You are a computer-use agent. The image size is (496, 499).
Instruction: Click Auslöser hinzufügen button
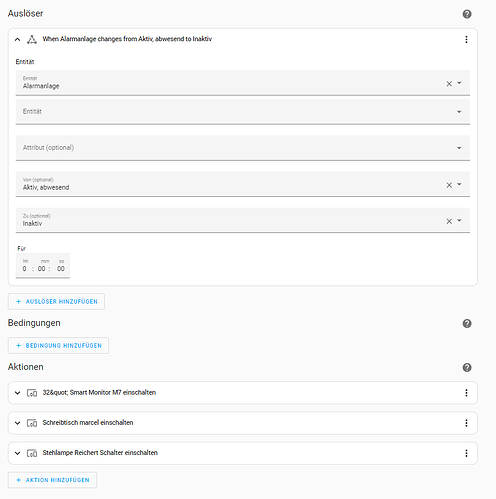pyautogui.click(x=56, y=301)
